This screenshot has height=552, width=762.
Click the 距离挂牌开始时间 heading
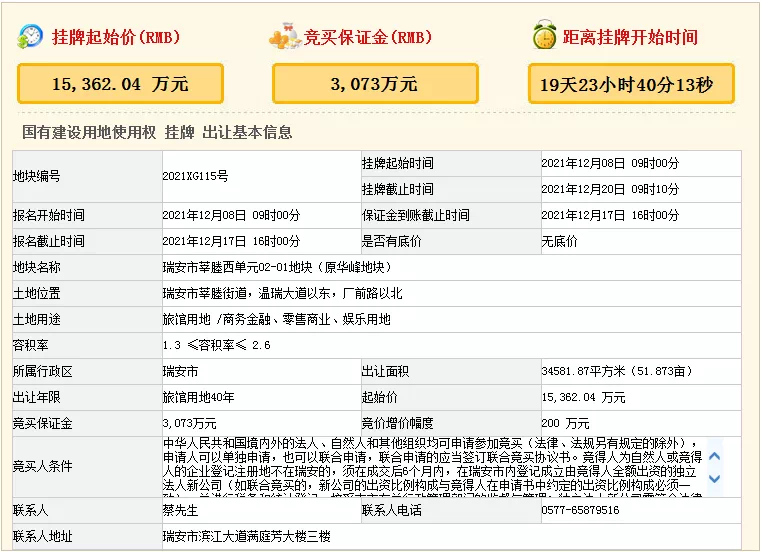630,37
